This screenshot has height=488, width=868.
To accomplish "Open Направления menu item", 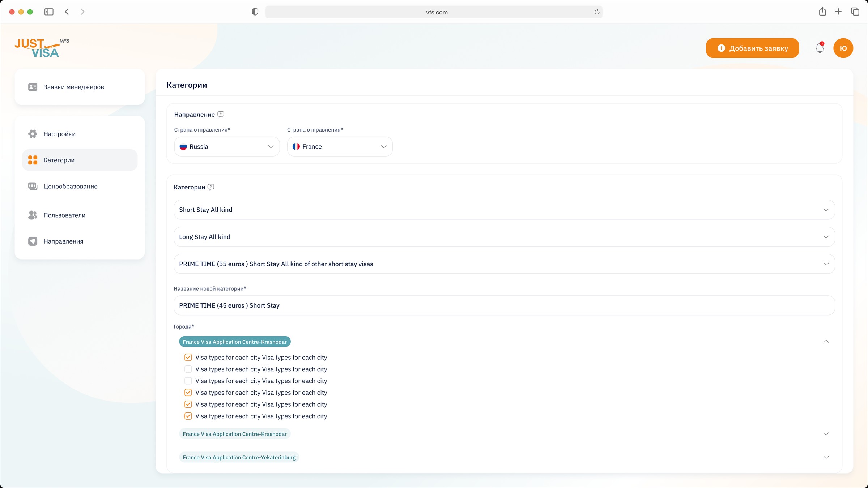I will (80, 241).
